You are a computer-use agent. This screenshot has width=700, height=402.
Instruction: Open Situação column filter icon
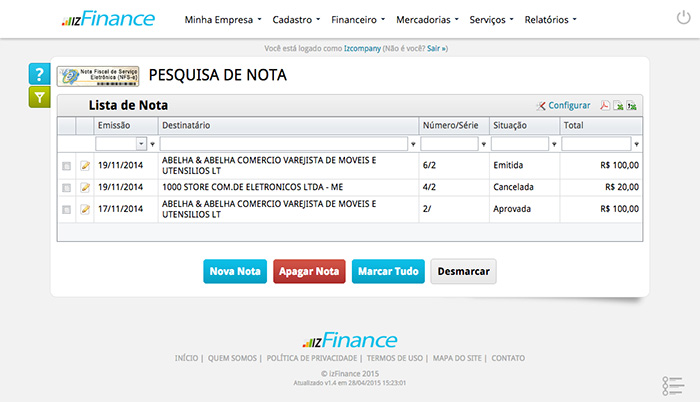click(x=554, y=144)
